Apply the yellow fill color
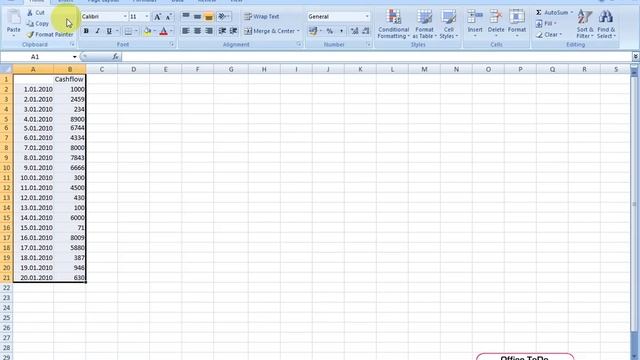This screenshot has width=640, height=360. point(147,31)
